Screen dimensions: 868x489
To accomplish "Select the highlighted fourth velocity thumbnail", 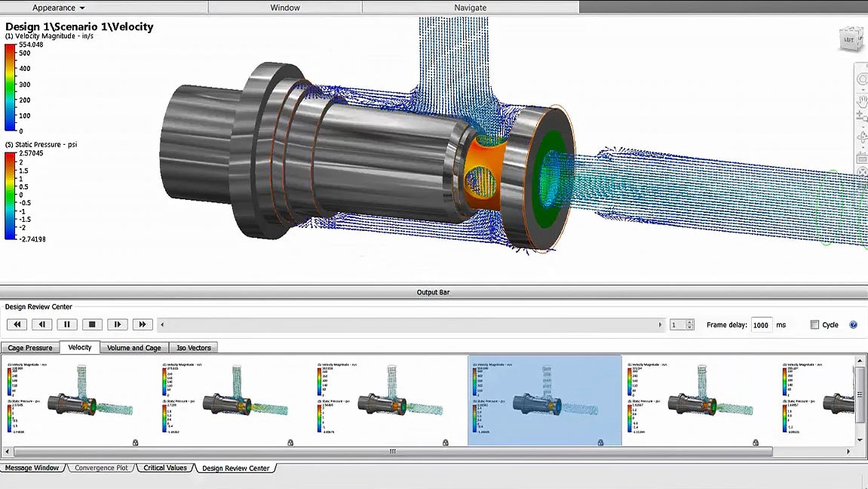I will [544, 401].
